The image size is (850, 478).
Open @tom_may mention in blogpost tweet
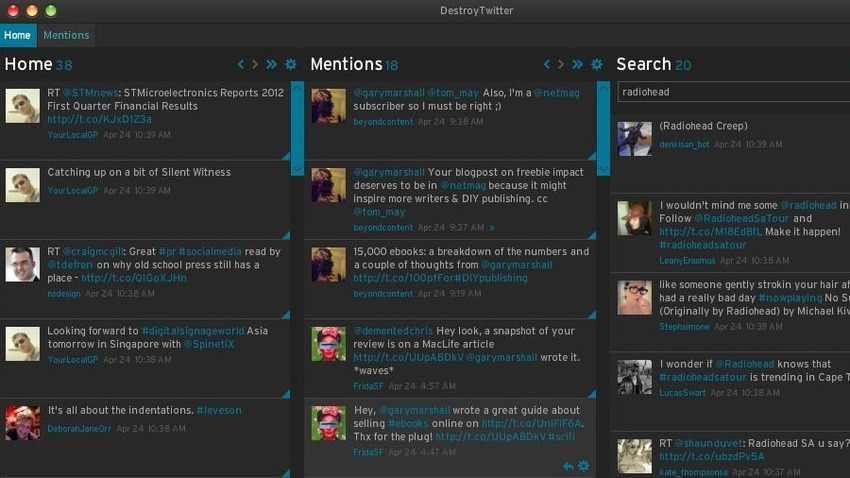(379, 212)
